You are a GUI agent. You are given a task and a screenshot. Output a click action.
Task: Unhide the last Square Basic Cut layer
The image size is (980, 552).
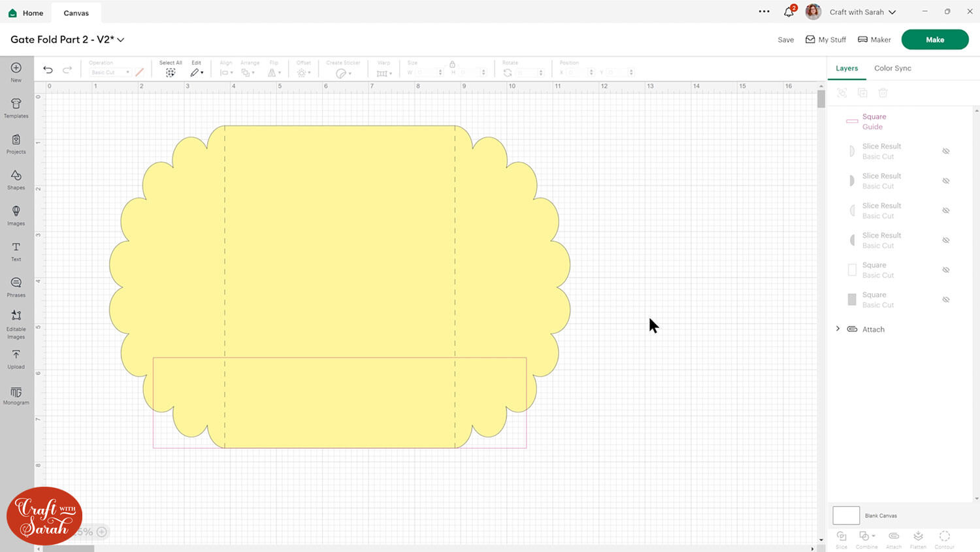click(945, 300)
